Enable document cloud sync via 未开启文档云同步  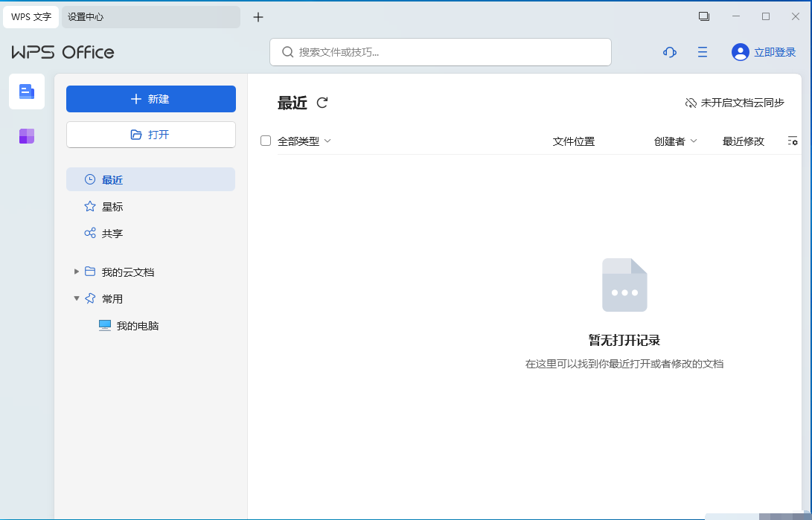734,103
